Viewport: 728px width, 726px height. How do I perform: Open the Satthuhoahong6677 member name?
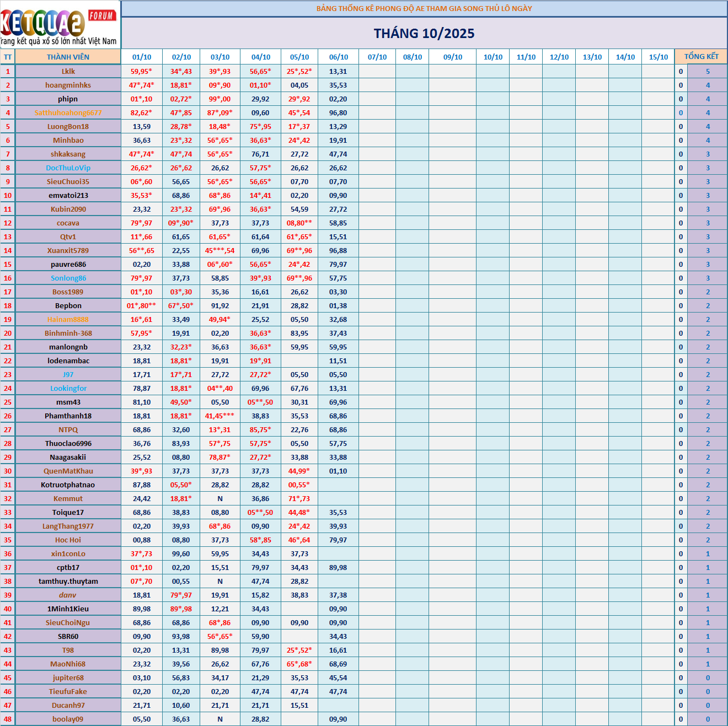[x=68, y=113]
